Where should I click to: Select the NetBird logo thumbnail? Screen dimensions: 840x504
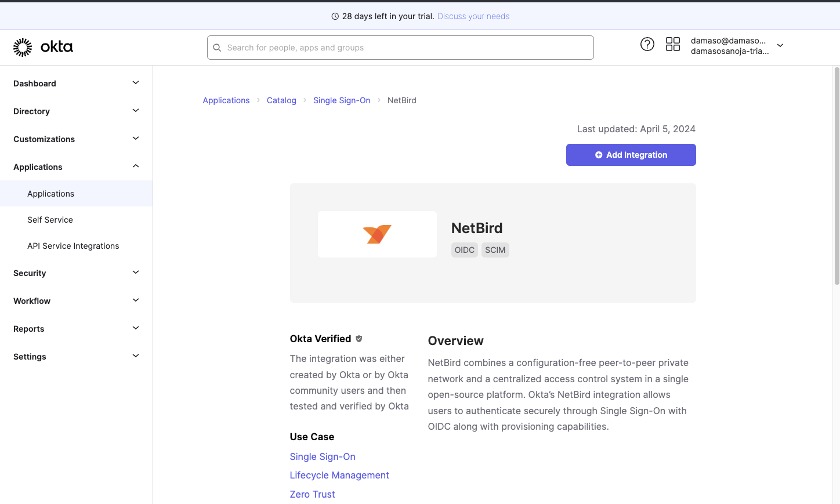coord(377,234)
